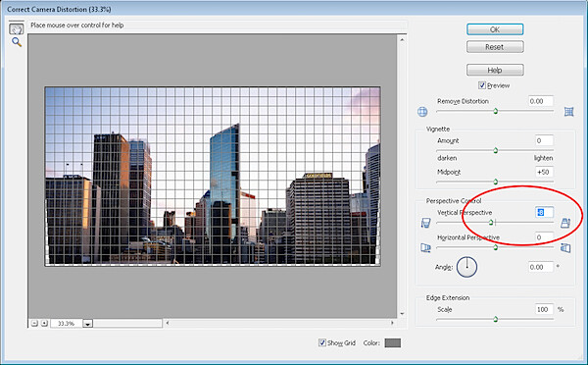
Task: Click the preview scroll left arrow
Action: (168, 323)
